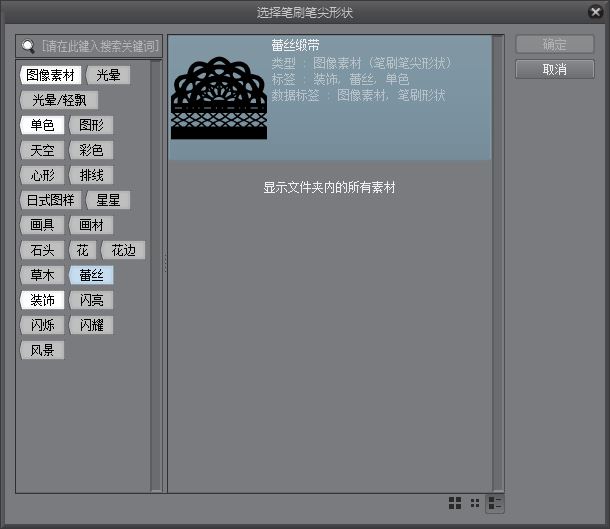Toggle the 星星 tag filter

click(108, 200)
